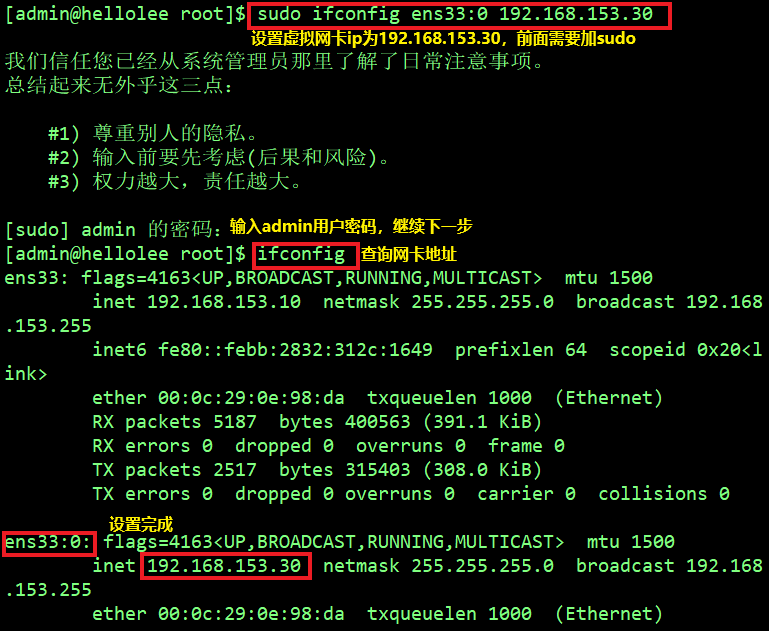Image resolution: width=769 pixels, height=631 pixels.
Task: Click the ens33: flags=4163 line
Action: tap(328, 278)
